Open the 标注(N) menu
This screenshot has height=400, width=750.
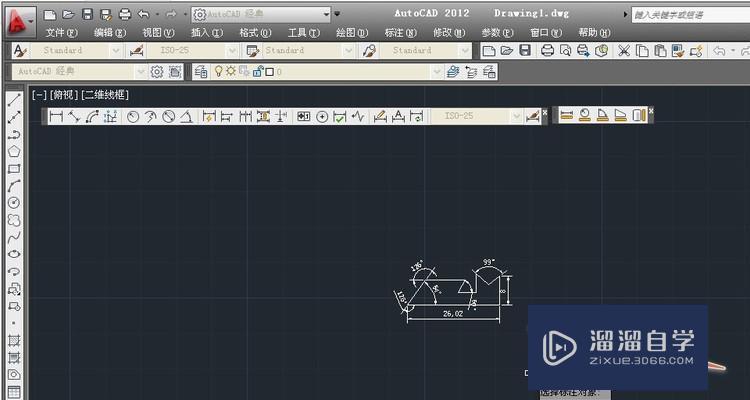(x=401, y=33)
